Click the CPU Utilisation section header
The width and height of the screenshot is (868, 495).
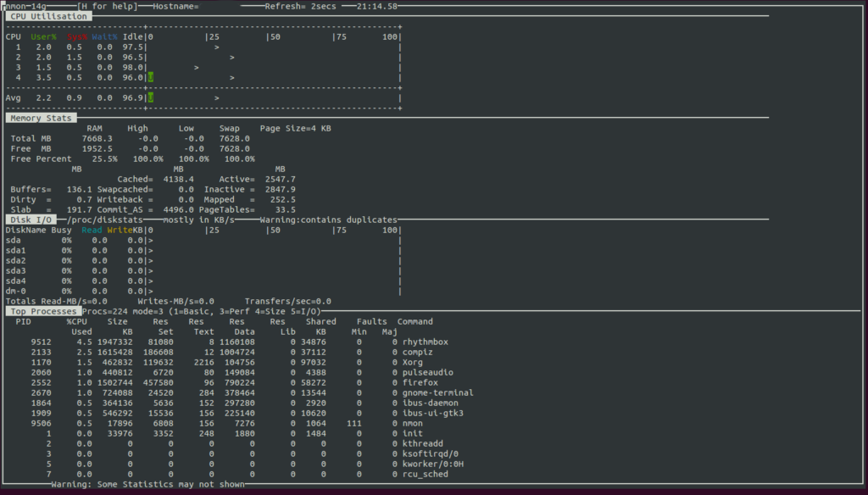[x=47, y=16]
